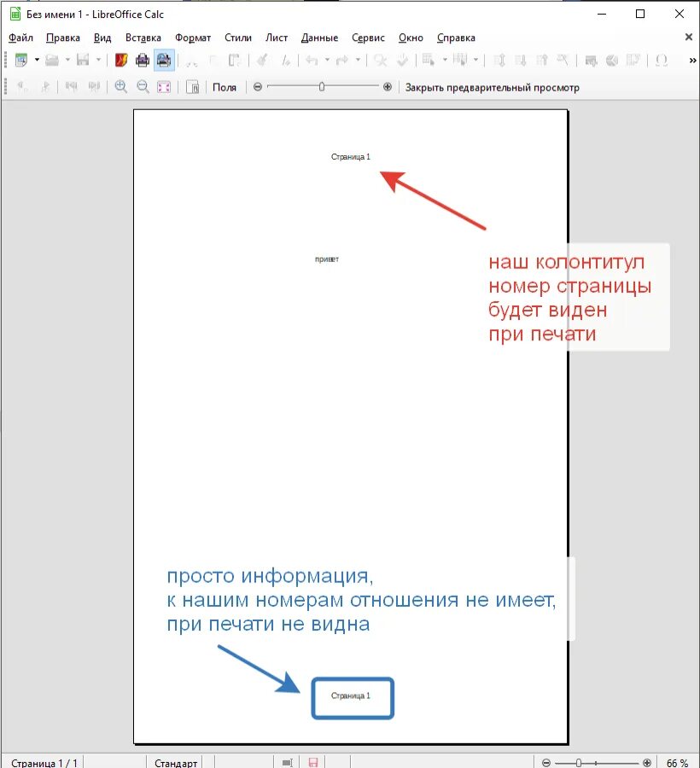Click the 66 % zoom value
This screenshot has height=768, width=700.
pyautogui.click(x=677, y=763)
